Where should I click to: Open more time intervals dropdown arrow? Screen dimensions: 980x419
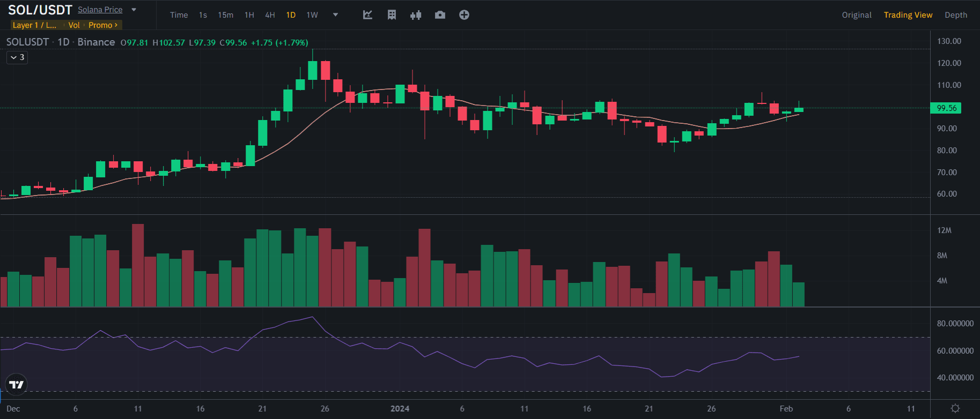point(335,15)
